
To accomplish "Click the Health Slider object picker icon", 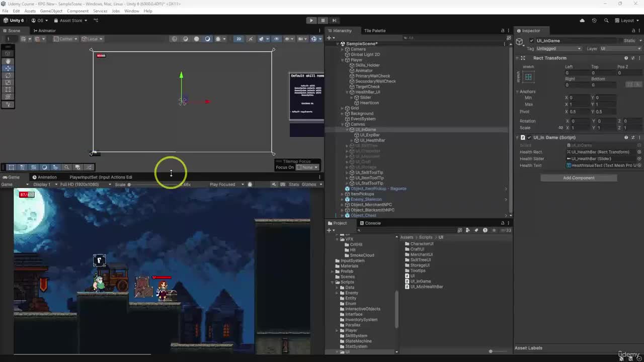I will tap(639, 159).
